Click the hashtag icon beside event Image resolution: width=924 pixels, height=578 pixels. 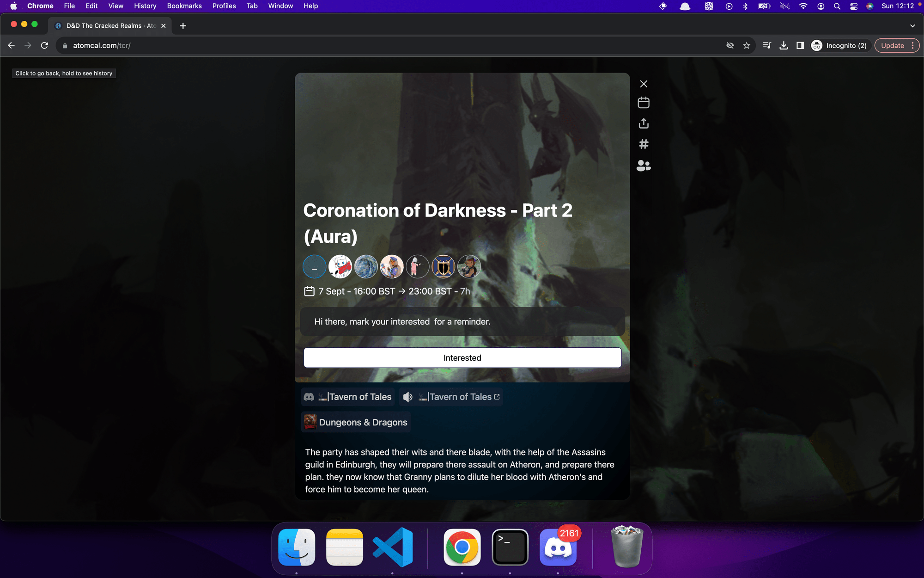[644, 144]
